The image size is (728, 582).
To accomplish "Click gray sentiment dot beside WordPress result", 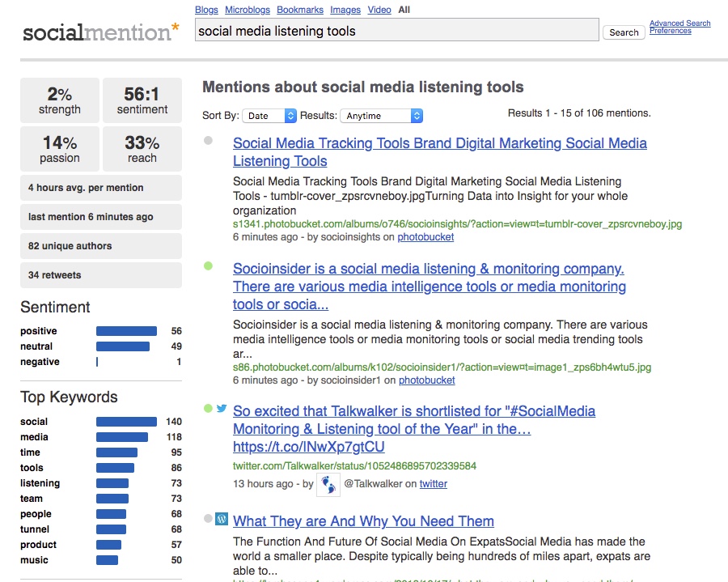I will pos(208,518).
